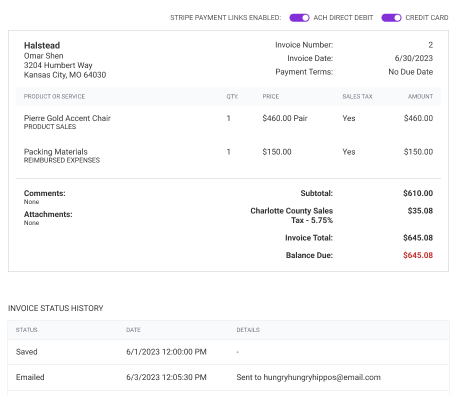
Task: Select the Charlotte County Sales Tax label
Action: click(x=292, y=216)
